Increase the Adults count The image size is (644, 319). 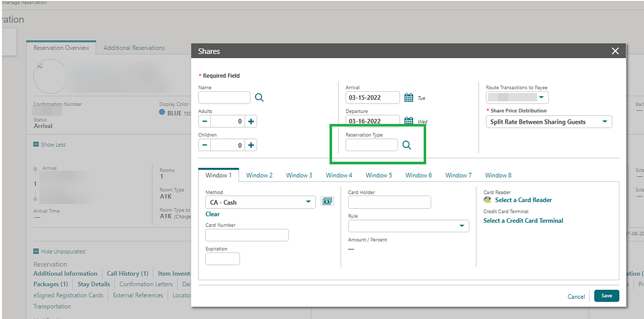[251, 121]
